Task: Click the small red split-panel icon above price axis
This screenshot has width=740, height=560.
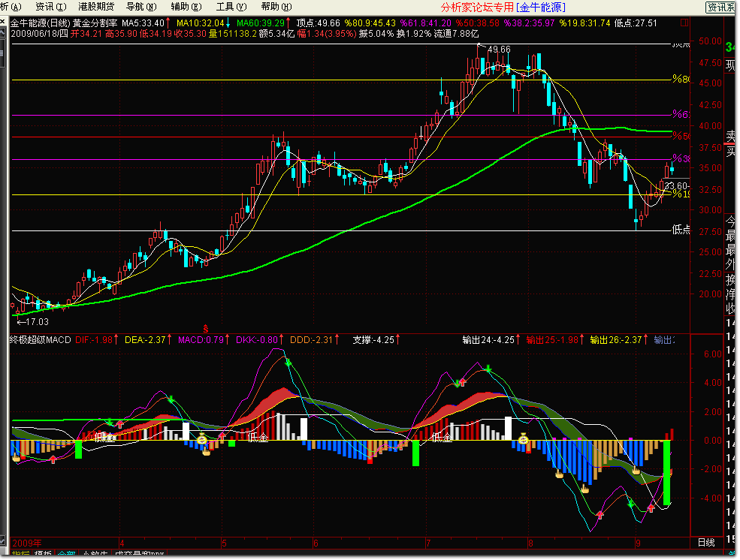Action: (684, 23)
